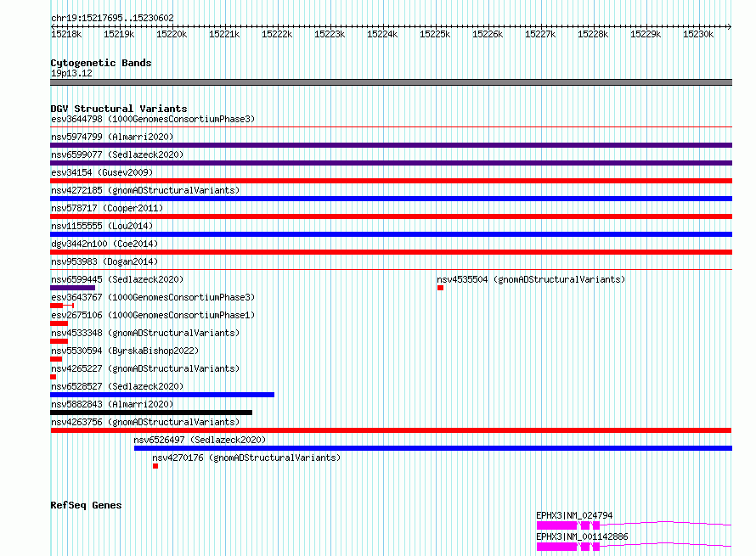This screenshot has width=756, height=556.
Task: Click the tiny red nsv4265227 marker
Action: pos(53,377)
